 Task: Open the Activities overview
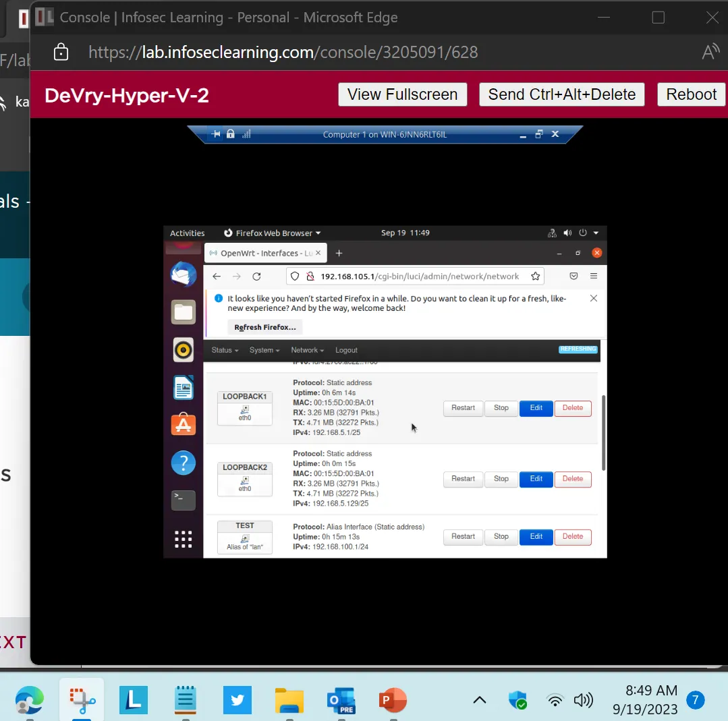click(x=187, y=233)
